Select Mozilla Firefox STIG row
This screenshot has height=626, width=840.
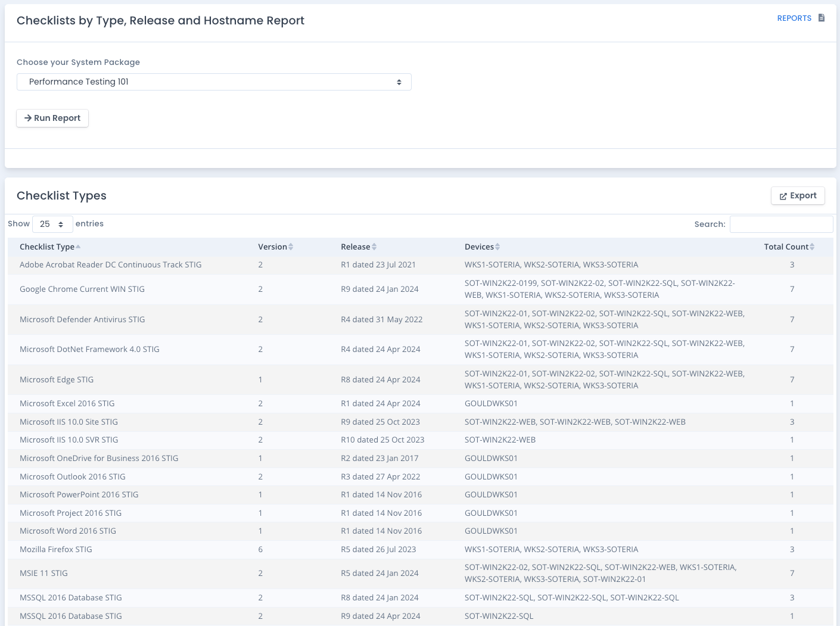pyautogui.click(x=420, y=549)
